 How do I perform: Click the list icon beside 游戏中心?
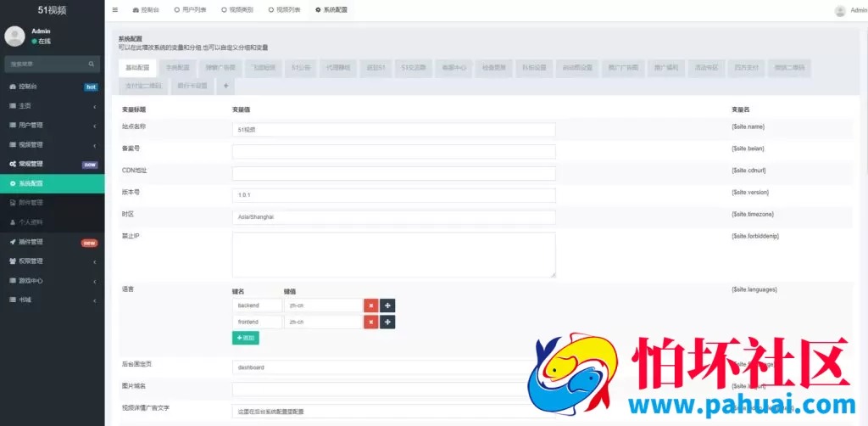point(13,281)
